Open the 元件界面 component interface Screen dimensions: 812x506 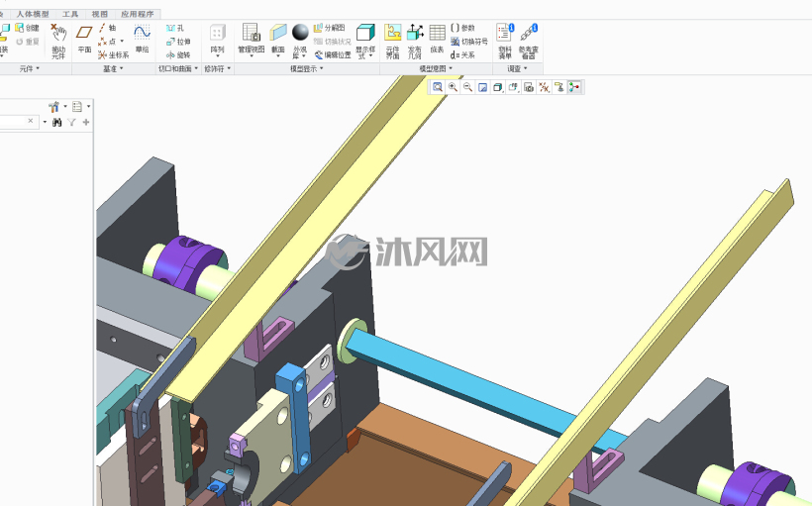tap(392, 41)
